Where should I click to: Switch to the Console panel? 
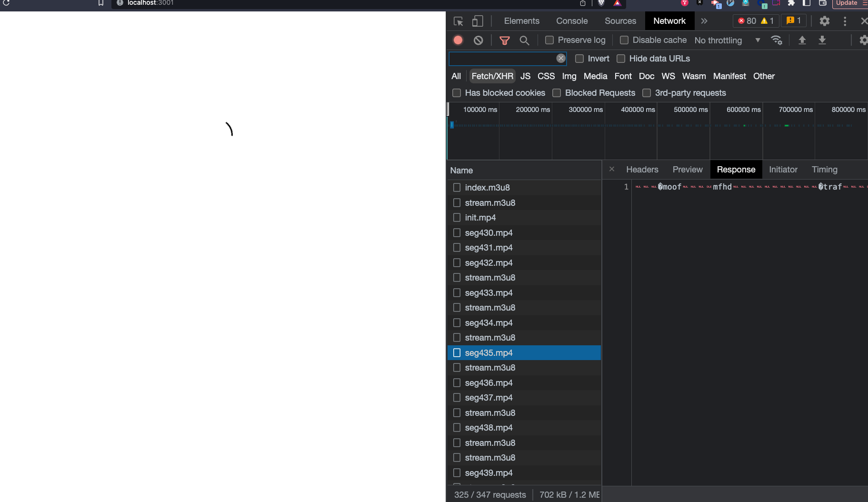571,21
